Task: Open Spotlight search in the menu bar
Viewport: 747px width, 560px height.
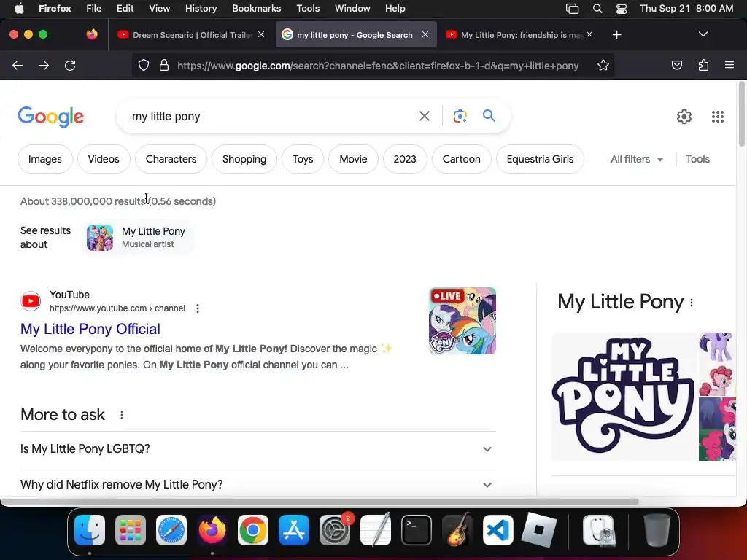Action: point(597,9)
